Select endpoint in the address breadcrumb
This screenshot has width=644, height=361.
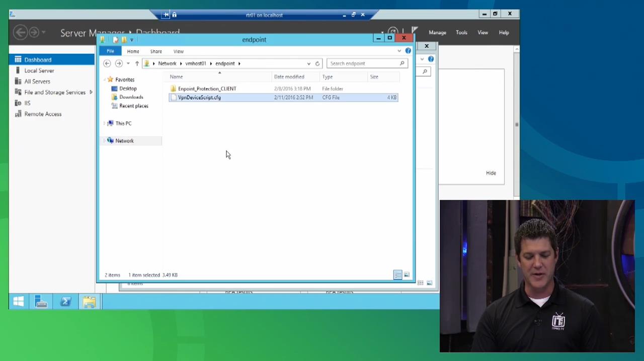pos(225,63)
